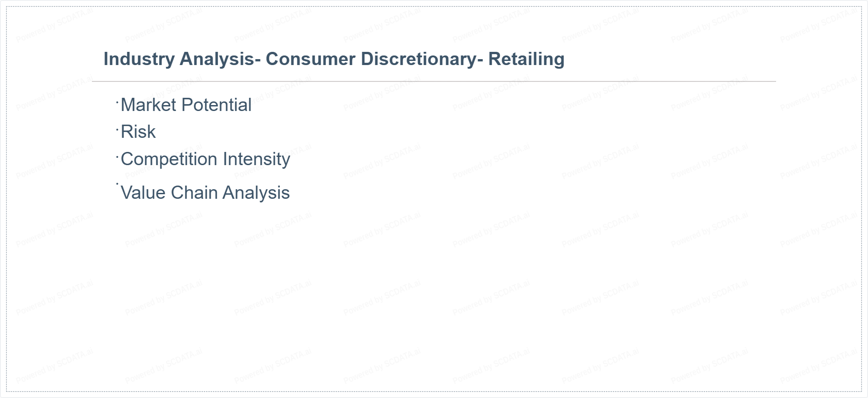868x398 pixels.
Task: Click the word "Value" in the last bullet
Action: pyautogui.click(x=143, y=193)
